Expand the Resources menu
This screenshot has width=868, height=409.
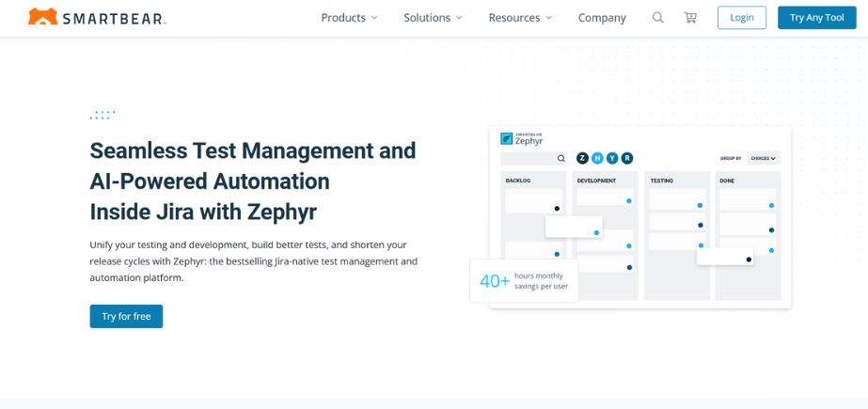(x=520, y=18)
